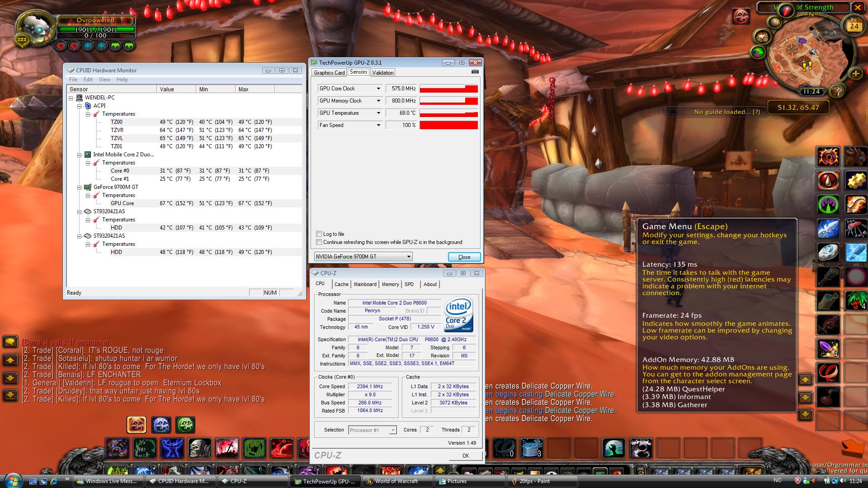Click the blue lightning figure action button

(x=172, y=448)
